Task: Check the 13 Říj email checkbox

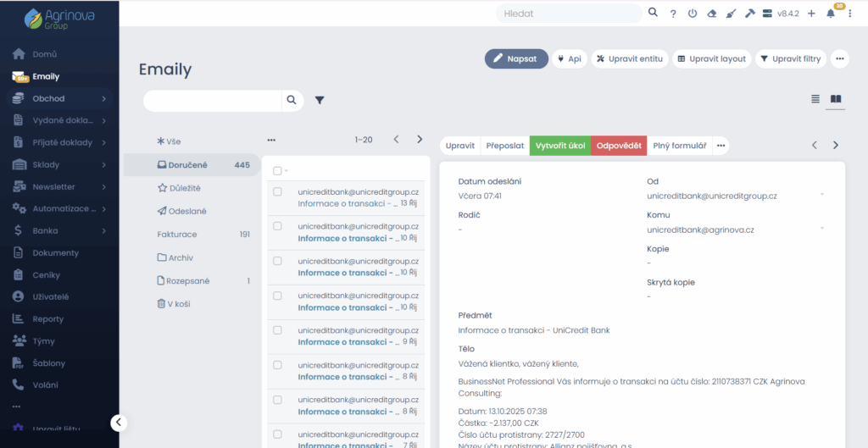Action: 277,192
